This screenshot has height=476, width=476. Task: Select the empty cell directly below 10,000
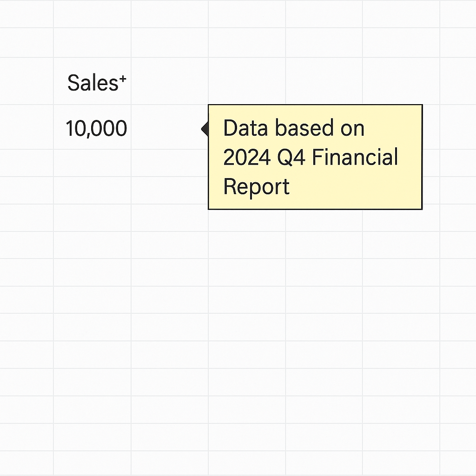coord(92,163)
